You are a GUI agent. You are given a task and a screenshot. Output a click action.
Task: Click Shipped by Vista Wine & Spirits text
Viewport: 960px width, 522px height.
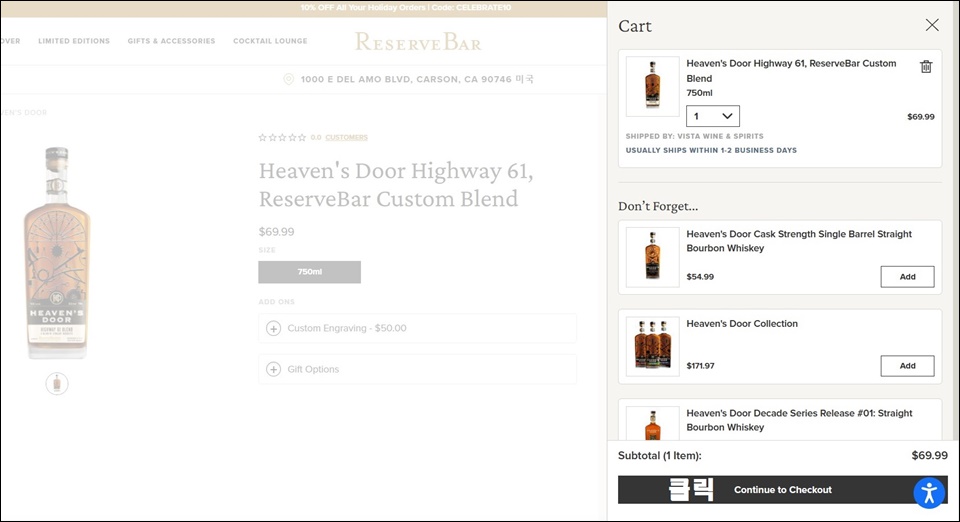point(694,136)
